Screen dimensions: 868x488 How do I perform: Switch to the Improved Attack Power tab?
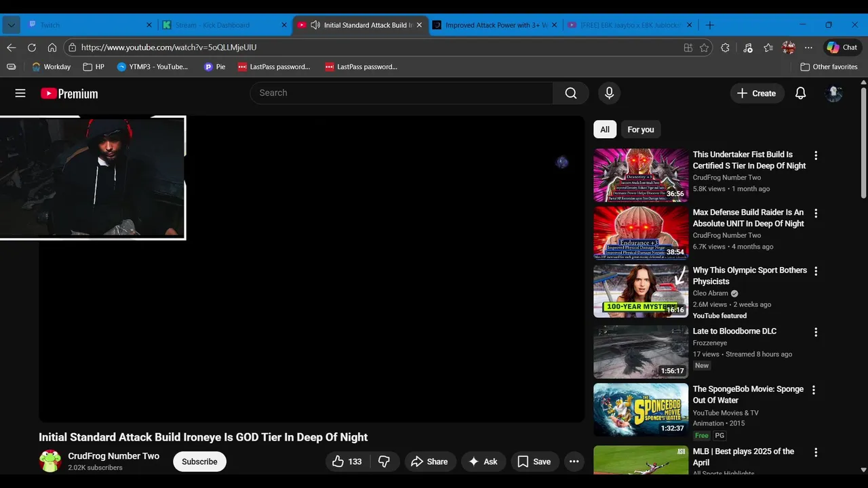click(495, 25)
